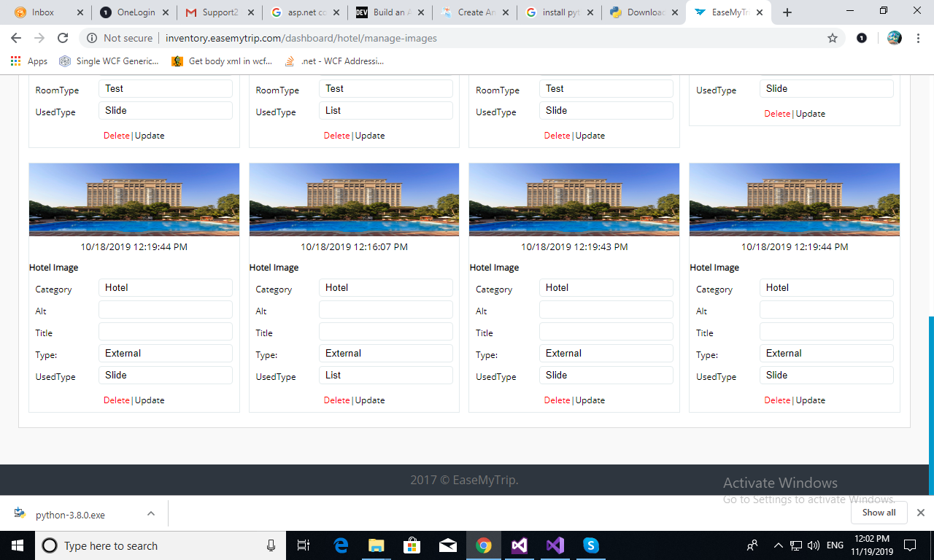Viewport: 934px width, 560px height.
Task: Click the Windows Start button
Action: tap(17, 545)
